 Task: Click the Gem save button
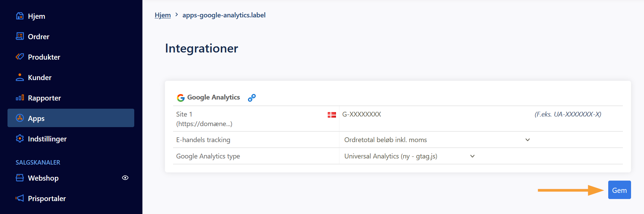pos(619,190)
